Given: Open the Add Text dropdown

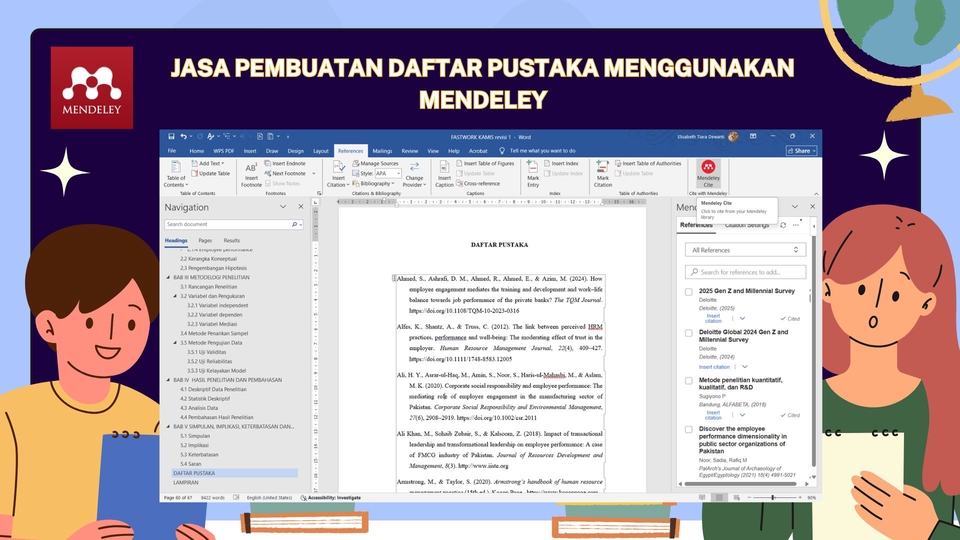Looking at the screenshot, I should coord(208,163).
